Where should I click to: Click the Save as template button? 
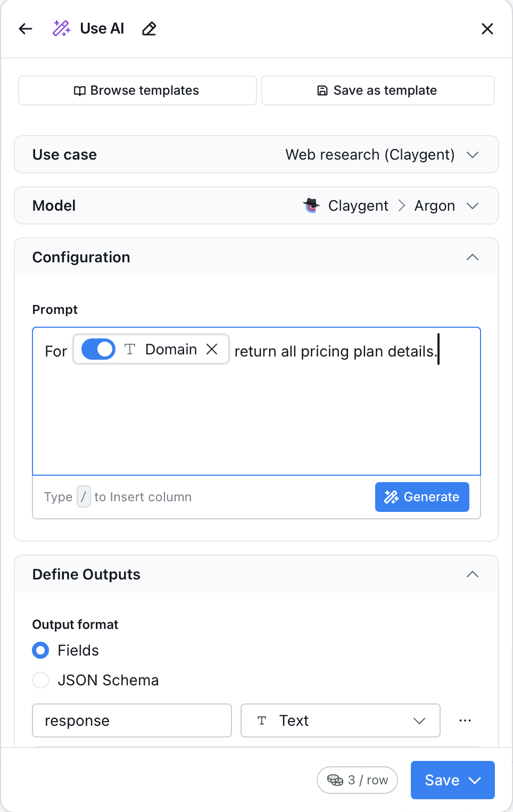378,90
